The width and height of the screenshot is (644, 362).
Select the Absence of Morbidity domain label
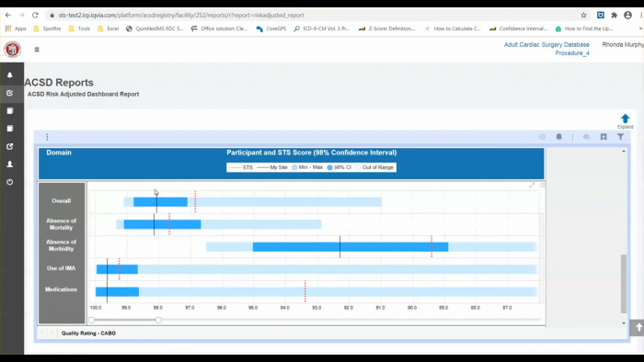pos(62,245)
